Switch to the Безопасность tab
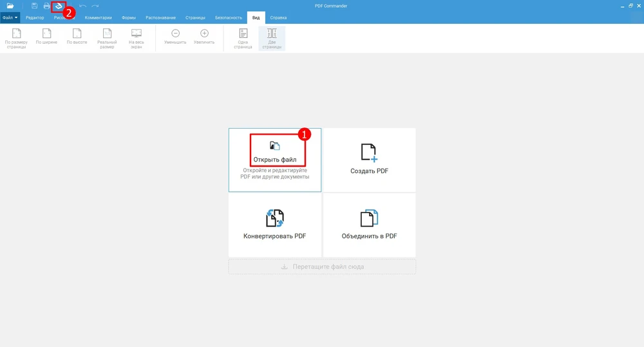Screen dimensions: 644x347 pyautogui.click(x=227, y=18)
